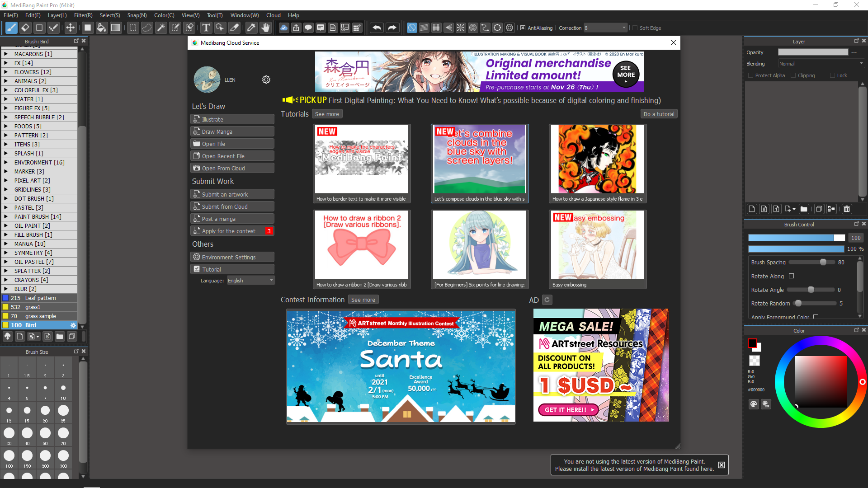868x488 pixels.
Task: Dismiss the update notification
Action: [722, 465]
